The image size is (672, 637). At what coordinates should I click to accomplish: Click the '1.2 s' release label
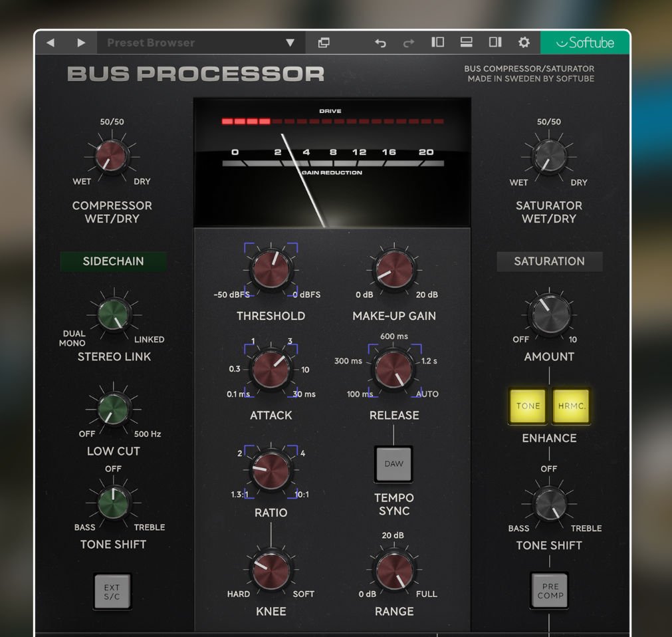click(x=429, y=361)
